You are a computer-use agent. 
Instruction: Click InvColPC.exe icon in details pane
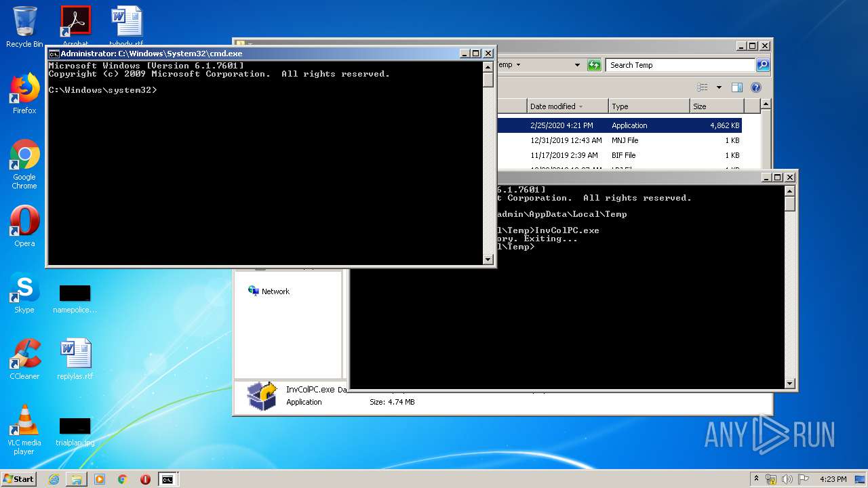tap(262, 395)
